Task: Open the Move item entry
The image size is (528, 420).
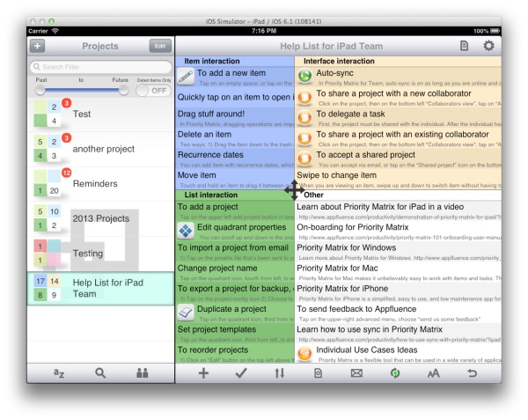Action: pos(235,179)
